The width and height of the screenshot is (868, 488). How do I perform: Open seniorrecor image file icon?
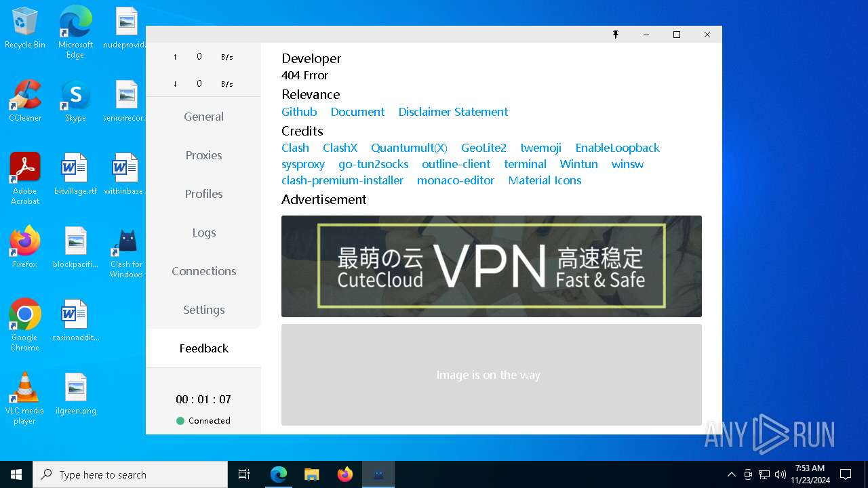[x=126, y=101]
